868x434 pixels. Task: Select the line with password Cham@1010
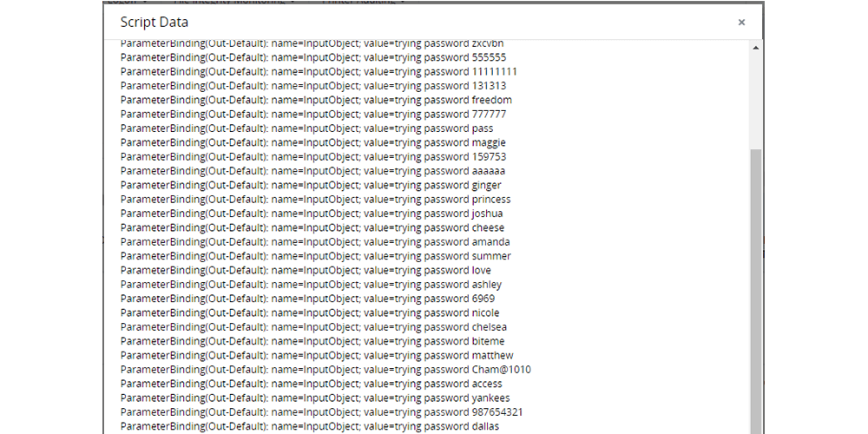pos(326,370)
